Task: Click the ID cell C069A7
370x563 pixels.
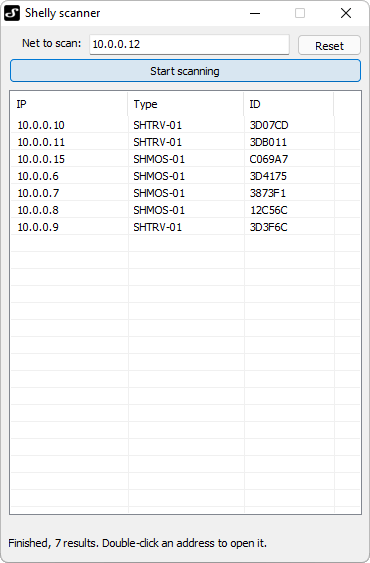Action: point(269,159)
